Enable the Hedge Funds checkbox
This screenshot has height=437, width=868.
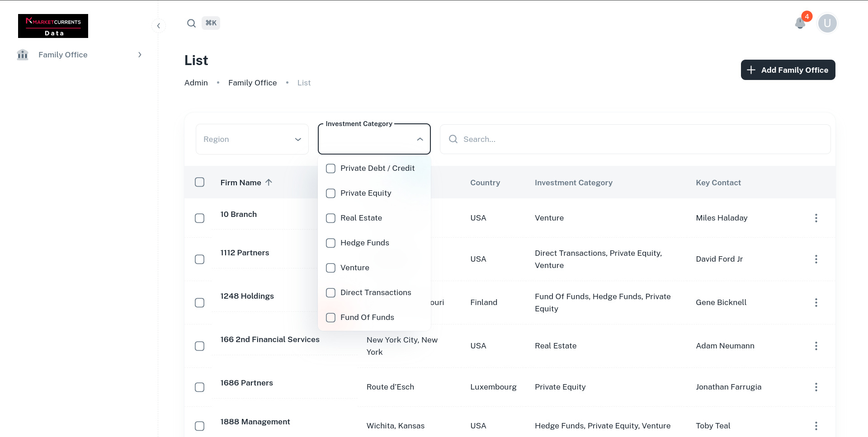tap(330, 243)
